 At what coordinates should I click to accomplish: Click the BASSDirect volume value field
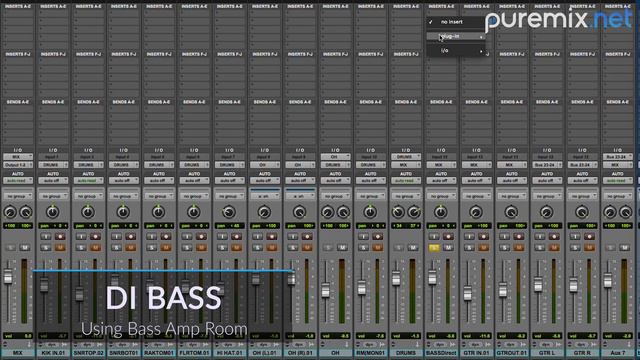441,336
